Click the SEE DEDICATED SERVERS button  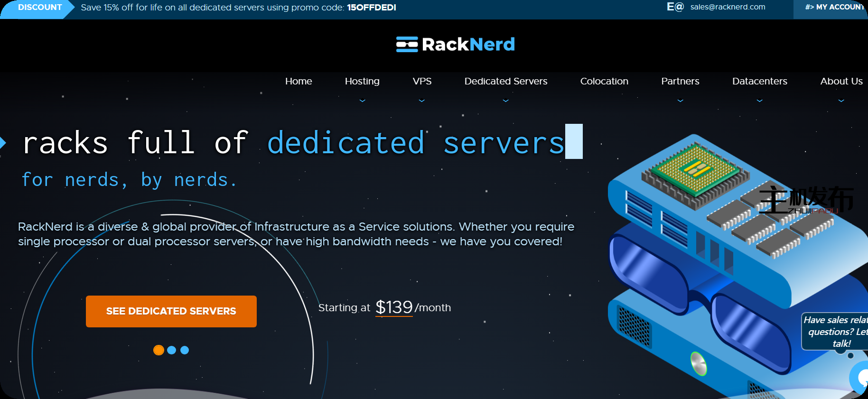tap(171, 311)
